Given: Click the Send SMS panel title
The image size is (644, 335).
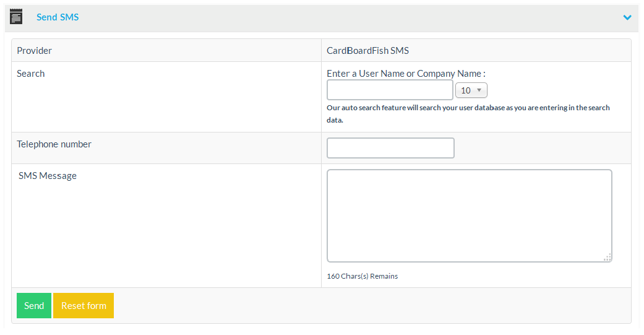Looking at the screenshot, I should click(58, 17).
